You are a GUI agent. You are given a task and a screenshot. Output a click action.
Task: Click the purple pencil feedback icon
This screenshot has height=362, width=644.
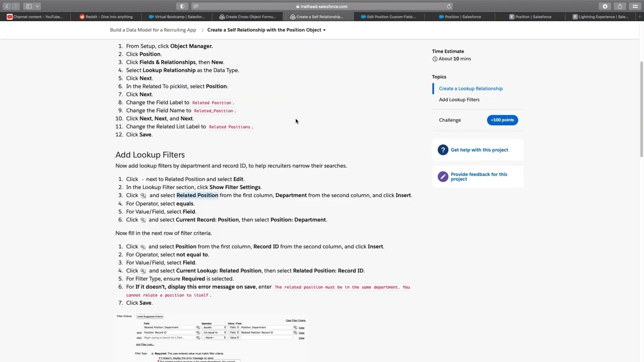point(443,176)
